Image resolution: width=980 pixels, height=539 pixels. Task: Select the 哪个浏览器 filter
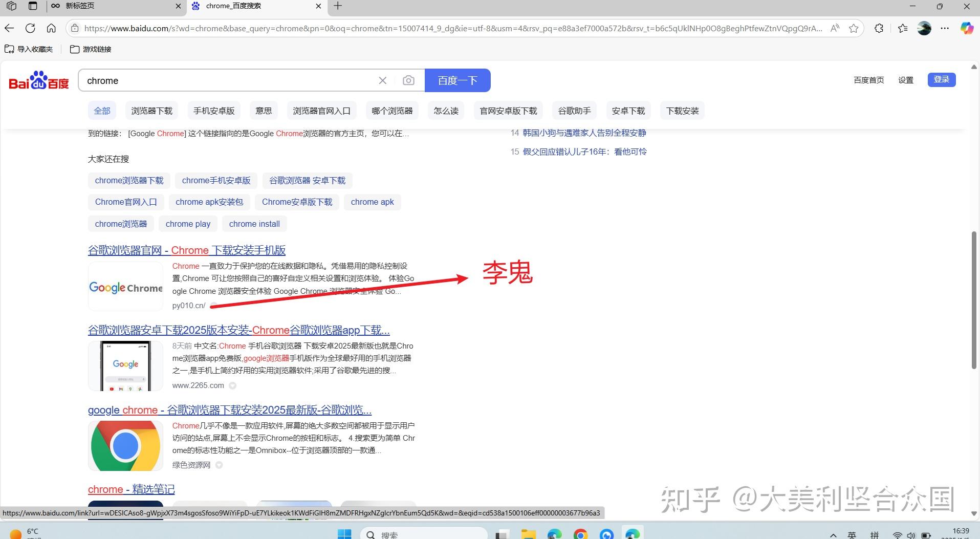point(392,111)
